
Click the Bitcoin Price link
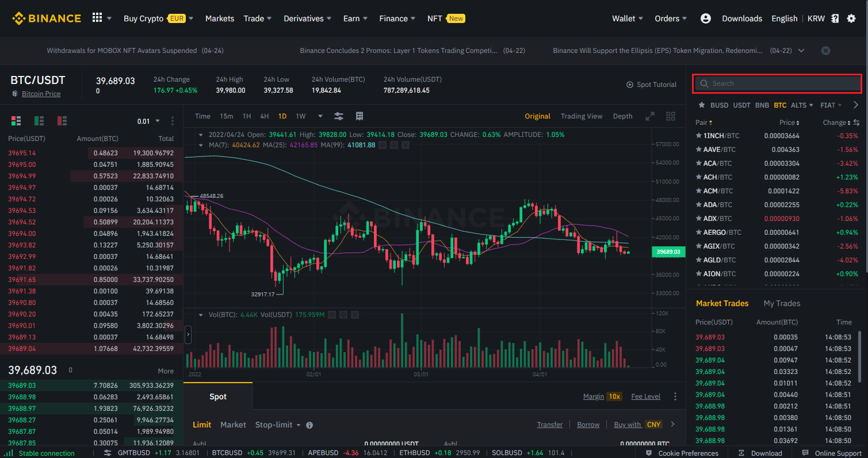tap(41, 94)
